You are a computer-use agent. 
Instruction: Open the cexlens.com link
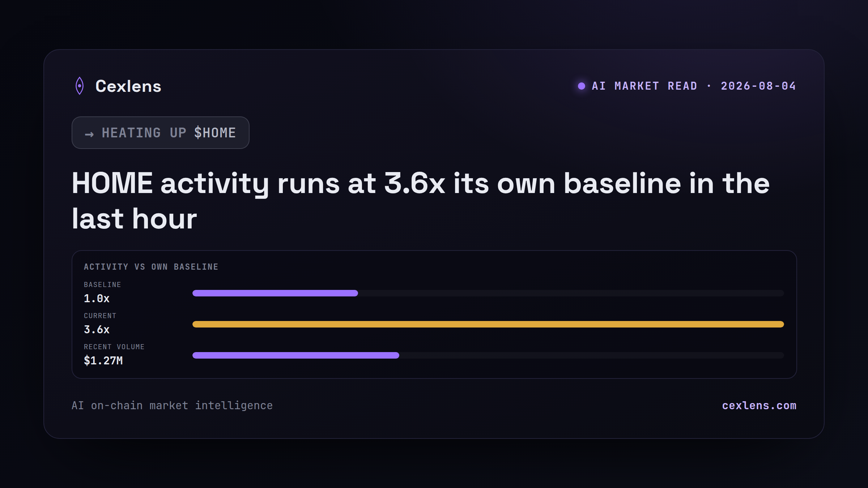tap(759, 406)
